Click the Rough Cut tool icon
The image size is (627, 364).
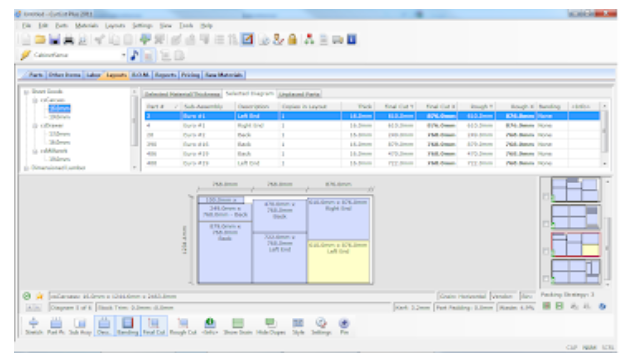click(183, 326)
